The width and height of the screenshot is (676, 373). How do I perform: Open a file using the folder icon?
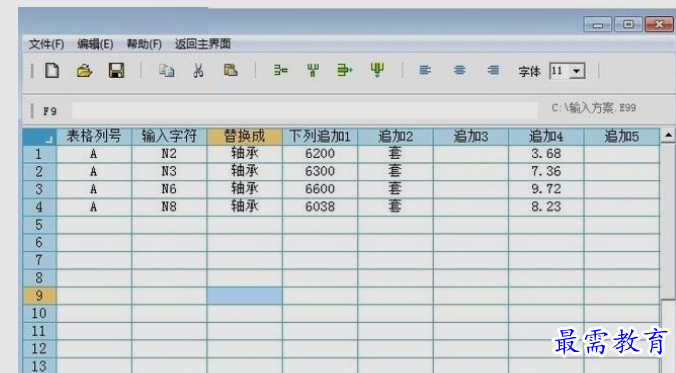84,70
